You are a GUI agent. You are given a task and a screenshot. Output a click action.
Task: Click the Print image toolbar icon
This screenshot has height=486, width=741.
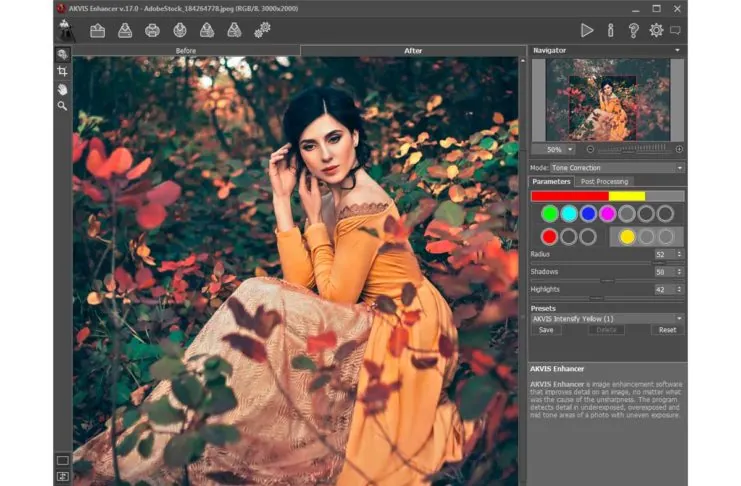click(x=152, y=30)
